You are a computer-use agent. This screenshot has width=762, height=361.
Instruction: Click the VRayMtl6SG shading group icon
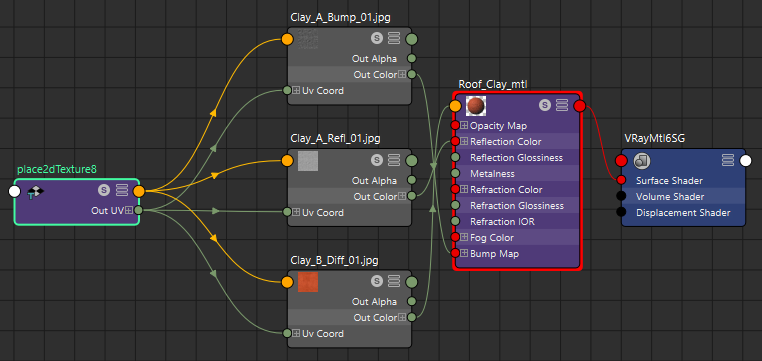pos(642,161)
